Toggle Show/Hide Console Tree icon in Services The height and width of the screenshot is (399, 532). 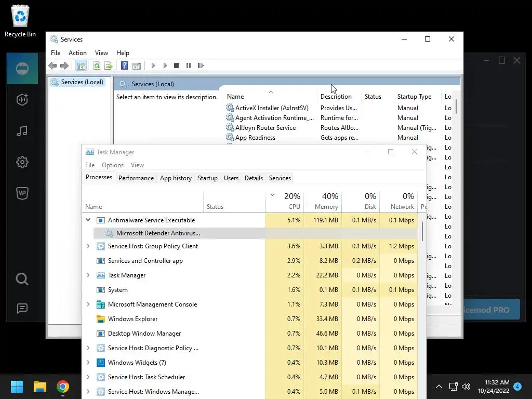[x=81, y=65]
